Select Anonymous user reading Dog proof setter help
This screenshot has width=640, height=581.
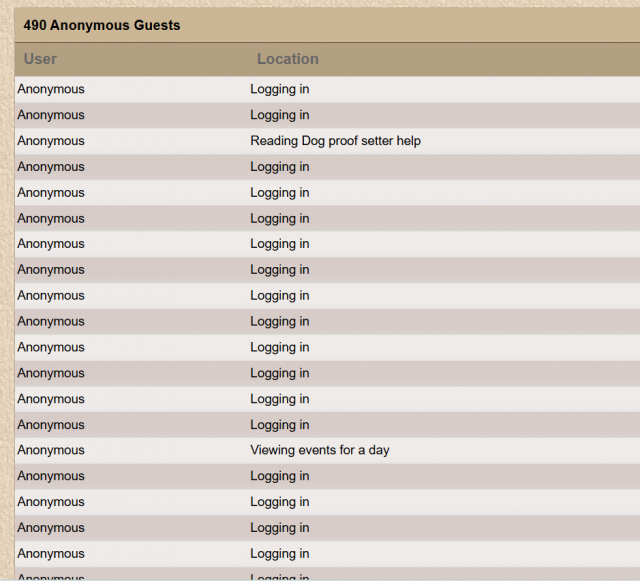[51, 141]
